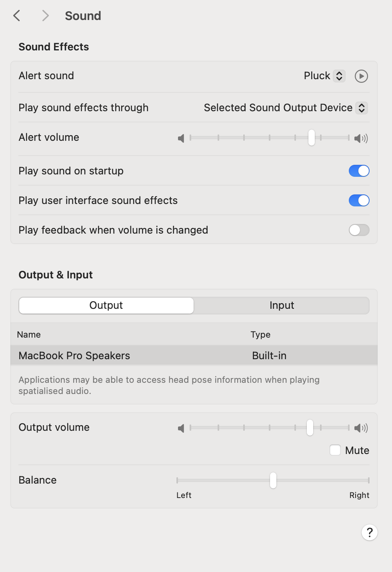Switch to the Input tab
Image resolution: width=392 pixels, height=572 pixels.
(x=282, y=305)
